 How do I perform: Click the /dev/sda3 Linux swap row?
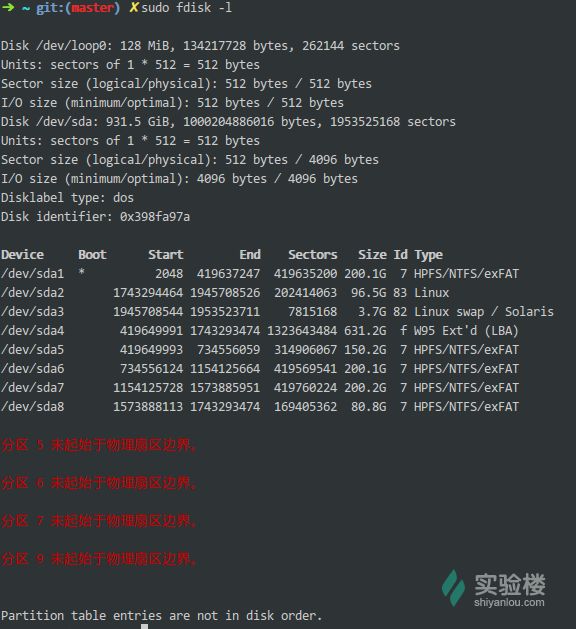[x=277, y=312]
